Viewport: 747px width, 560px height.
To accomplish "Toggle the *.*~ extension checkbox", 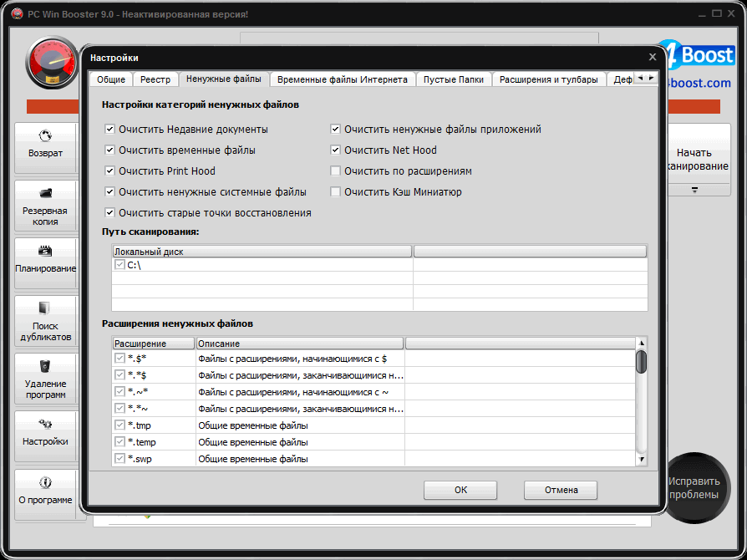I will 119,408.
